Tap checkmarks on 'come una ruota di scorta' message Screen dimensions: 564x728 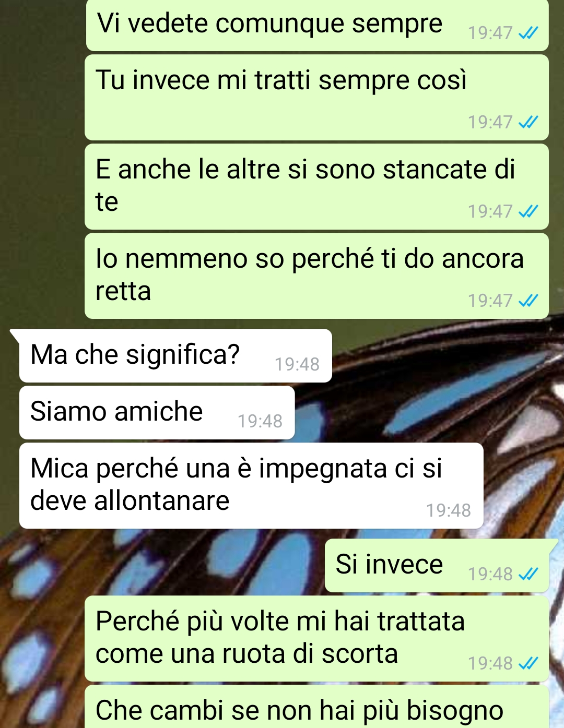point(528,664)
